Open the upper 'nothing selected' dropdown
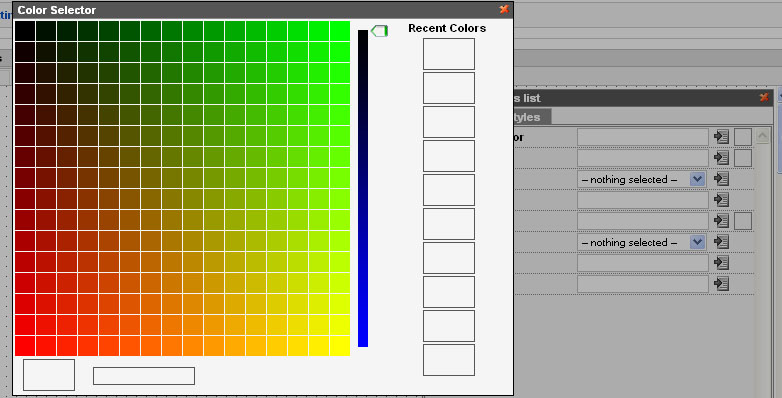782x398 pixels. 642,180
